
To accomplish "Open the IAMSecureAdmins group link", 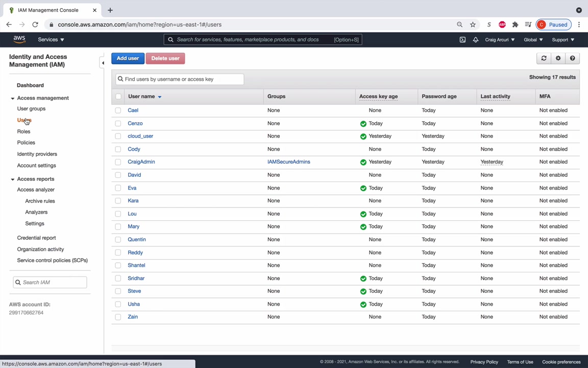I will tap(288, 162).
